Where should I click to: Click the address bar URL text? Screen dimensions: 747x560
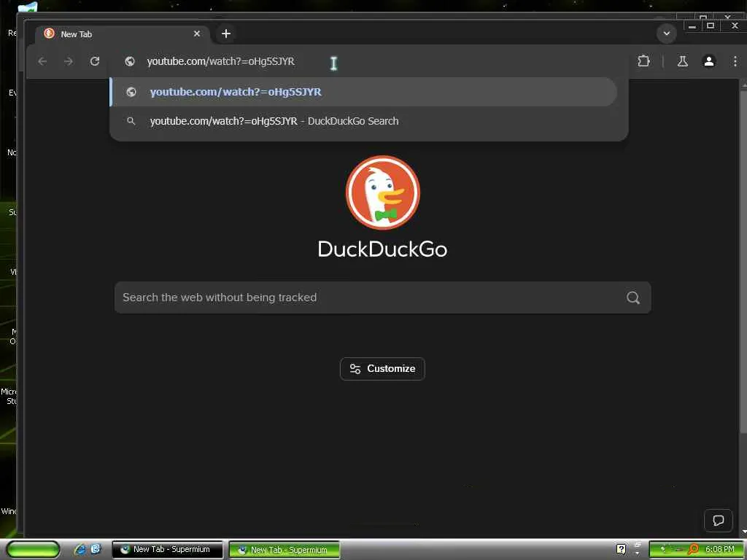coord(220,61)
